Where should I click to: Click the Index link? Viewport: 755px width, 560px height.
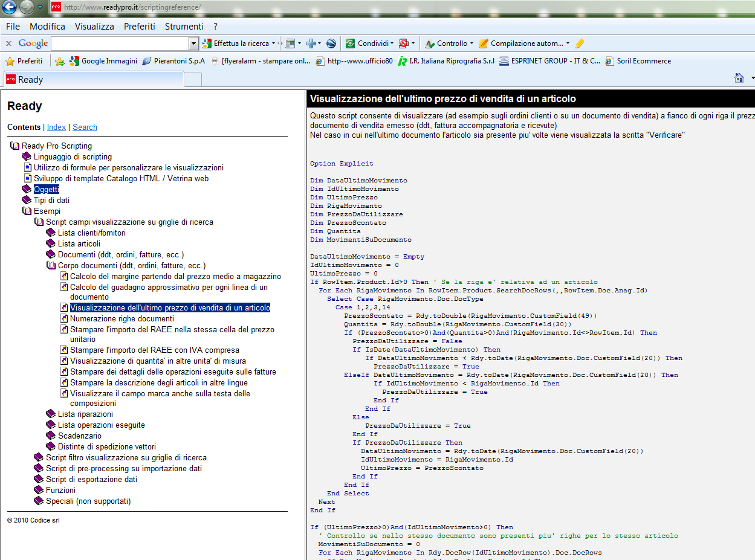(x=56, y=127)
